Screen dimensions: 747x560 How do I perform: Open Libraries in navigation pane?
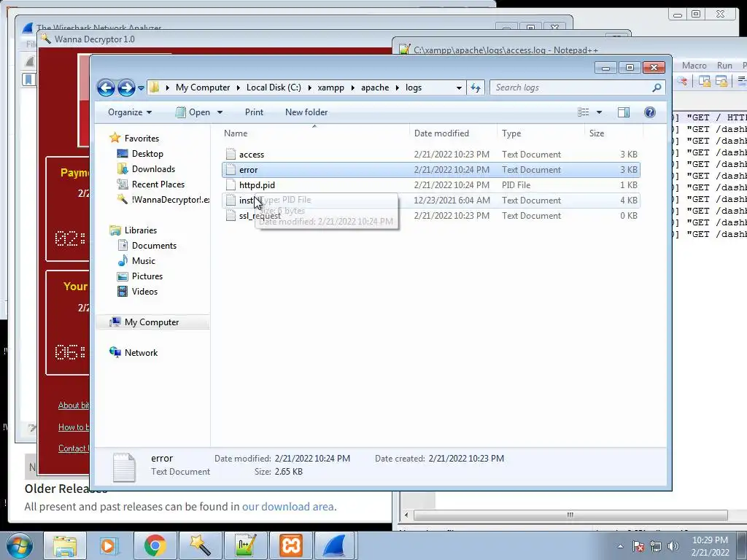pos(141,230)
